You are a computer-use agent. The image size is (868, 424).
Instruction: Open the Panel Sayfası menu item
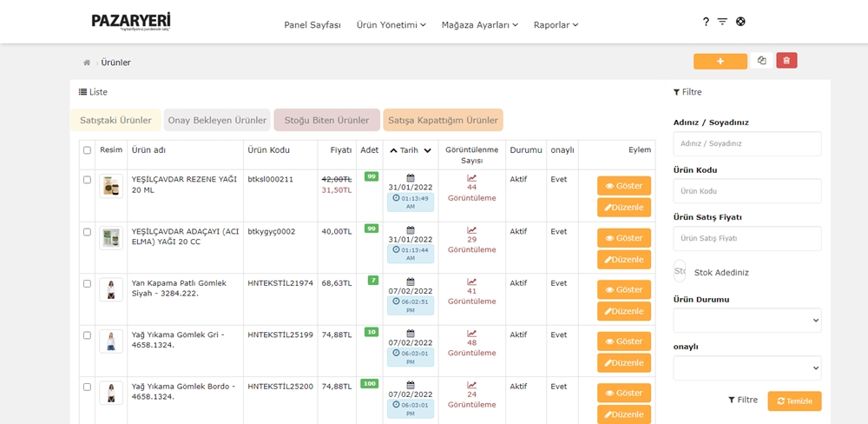click(x=312, y=25)
